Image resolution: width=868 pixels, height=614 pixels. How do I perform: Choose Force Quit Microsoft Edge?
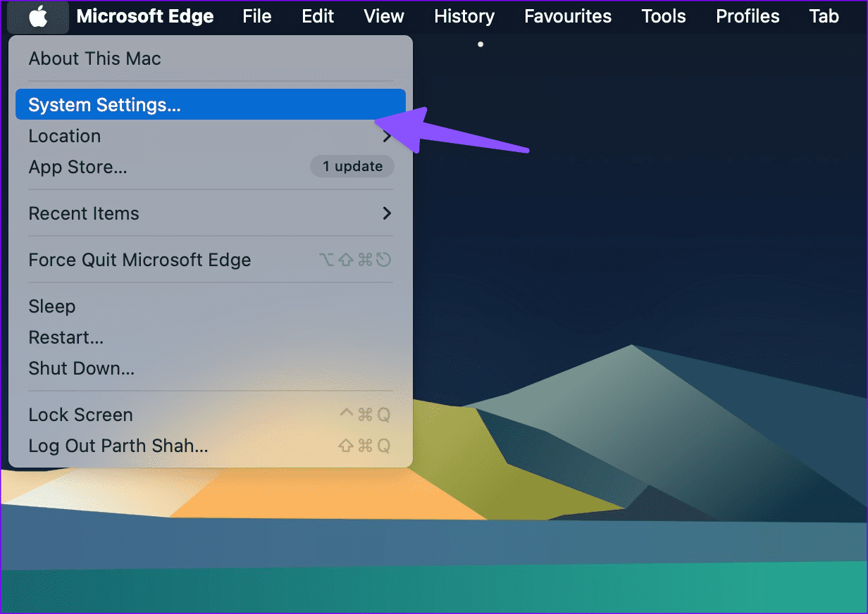pos(139,260)
